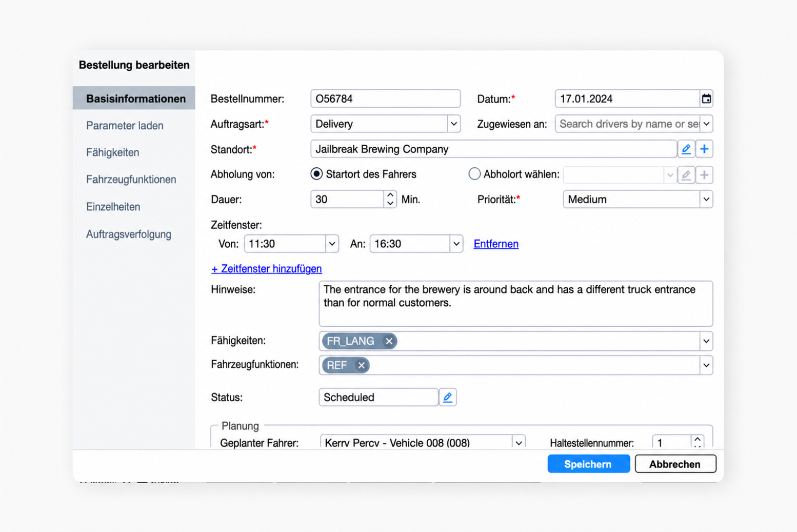The image size is (797, 532).
Task: Select Startort des Fahrers radio button
Action: tap(316, 174)
